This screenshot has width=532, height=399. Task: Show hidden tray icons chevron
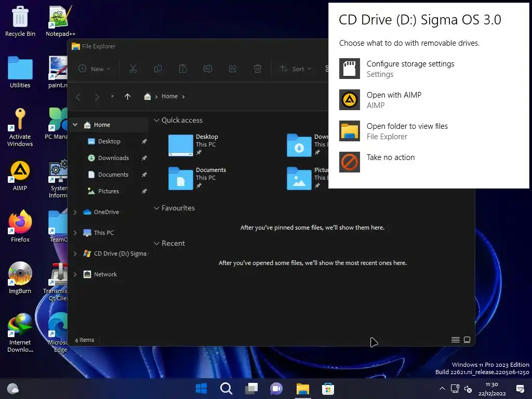point(442,389)
